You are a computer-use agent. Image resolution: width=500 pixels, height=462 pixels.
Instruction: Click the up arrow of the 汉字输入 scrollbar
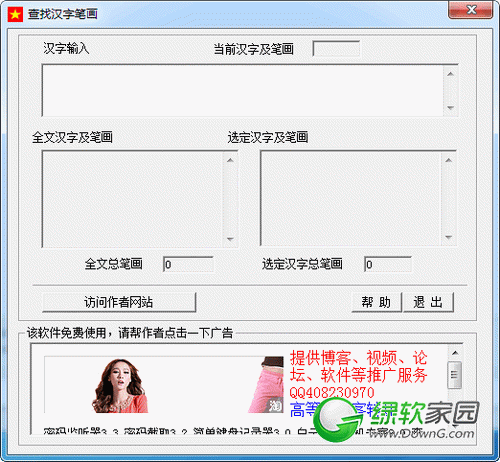tap(450, 74)
